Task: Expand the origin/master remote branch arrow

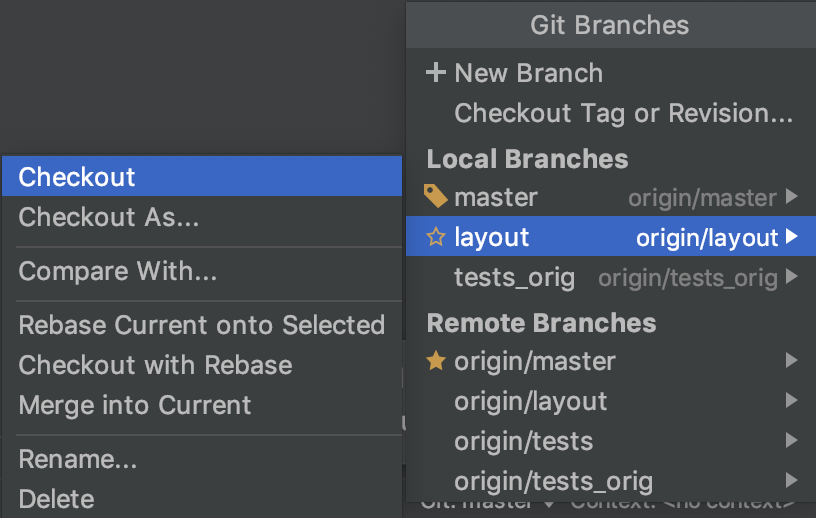Action: tap(792, 361)
